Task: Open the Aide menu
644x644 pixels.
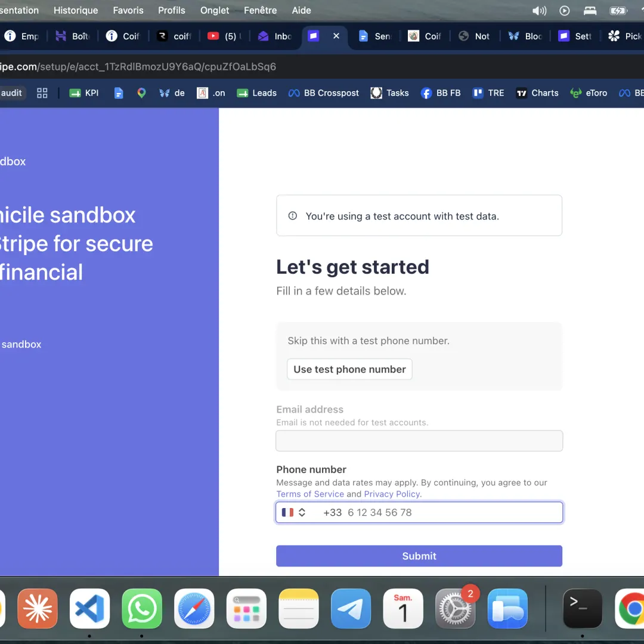Action: click(302, 10)
